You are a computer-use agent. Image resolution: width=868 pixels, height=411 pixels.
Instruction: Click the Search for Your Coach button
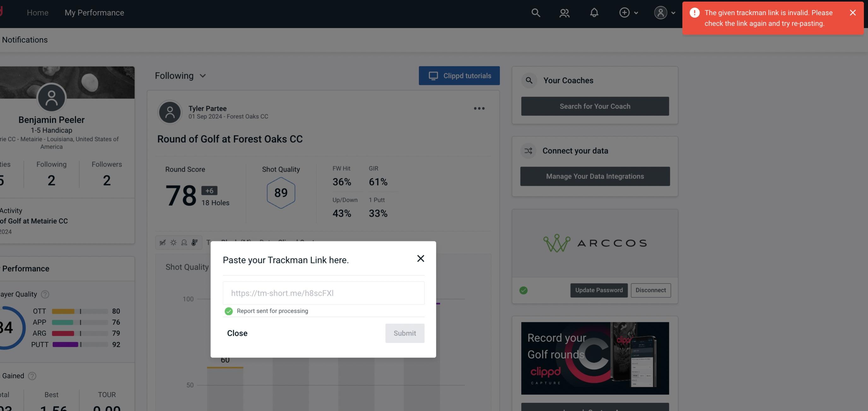pos(595,106)
